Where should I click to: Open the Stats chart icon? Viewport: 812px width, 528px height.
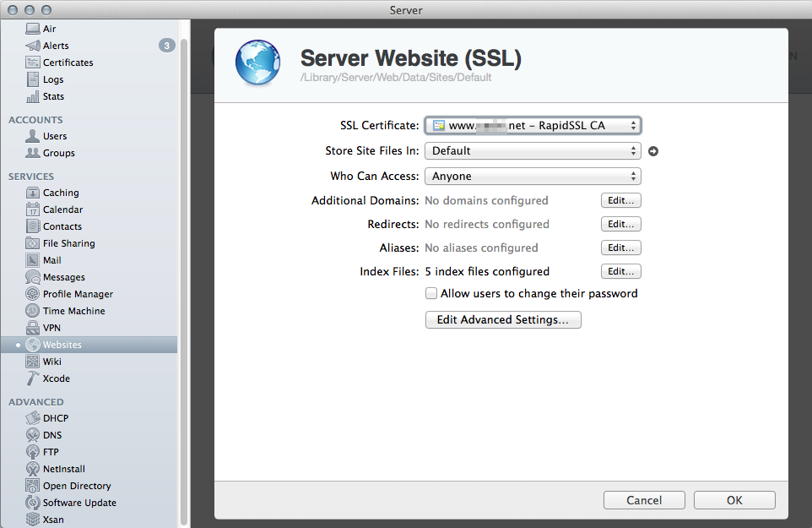[33, 96]
